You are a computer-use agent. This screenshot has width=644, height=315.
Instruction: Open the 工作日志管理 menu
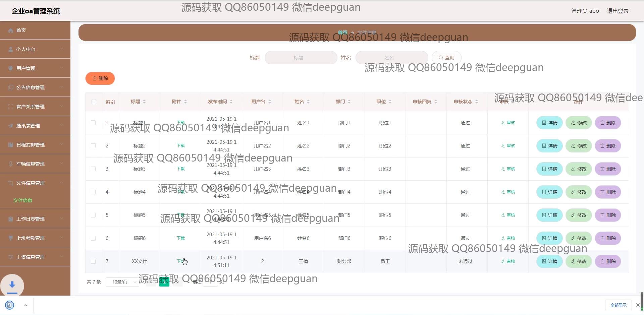point(35,219)
